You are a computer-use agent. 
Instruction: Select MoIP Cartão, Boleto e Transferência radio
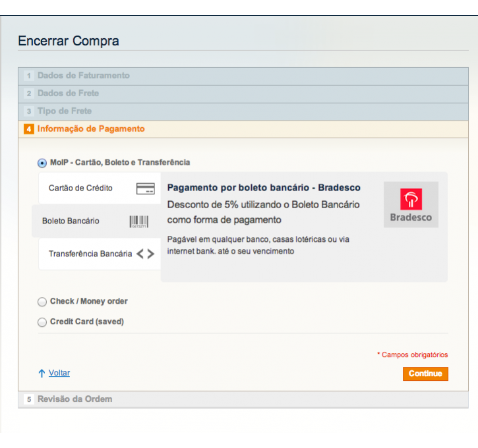coord(42,163)
